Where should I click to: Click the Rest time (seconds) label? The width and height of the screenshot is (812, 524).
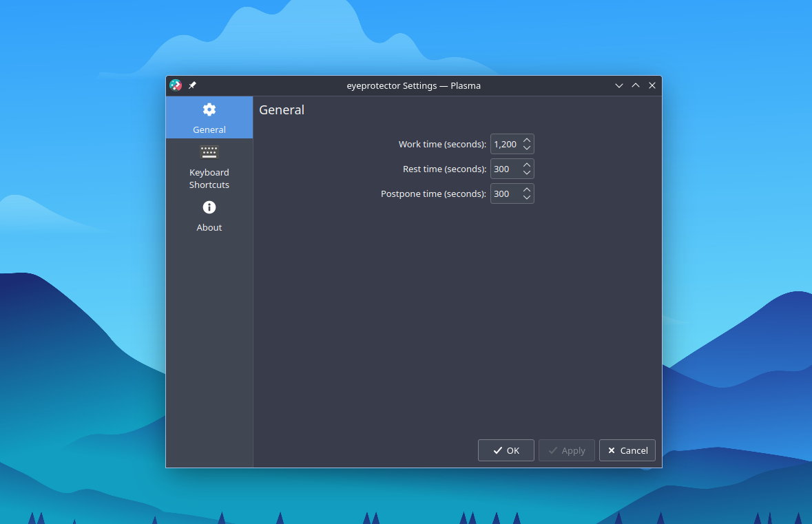click(x=444, y=169)
